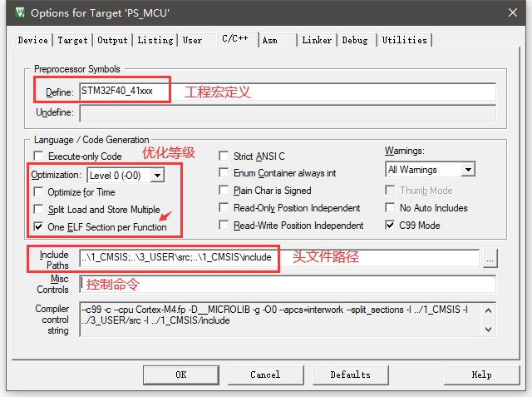Click scroll down arrow in compiler string
Viewport: 532px width, 397px height.
click(488, 329)
